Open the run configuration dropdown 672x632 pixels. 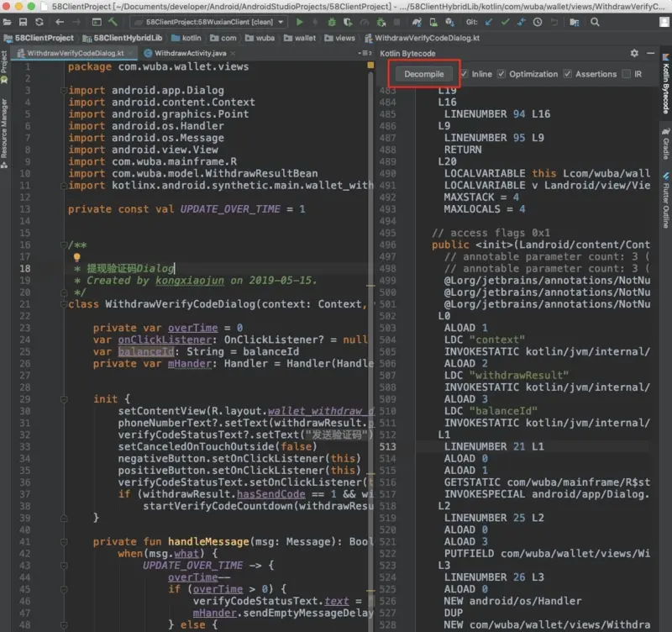(208, 22)
